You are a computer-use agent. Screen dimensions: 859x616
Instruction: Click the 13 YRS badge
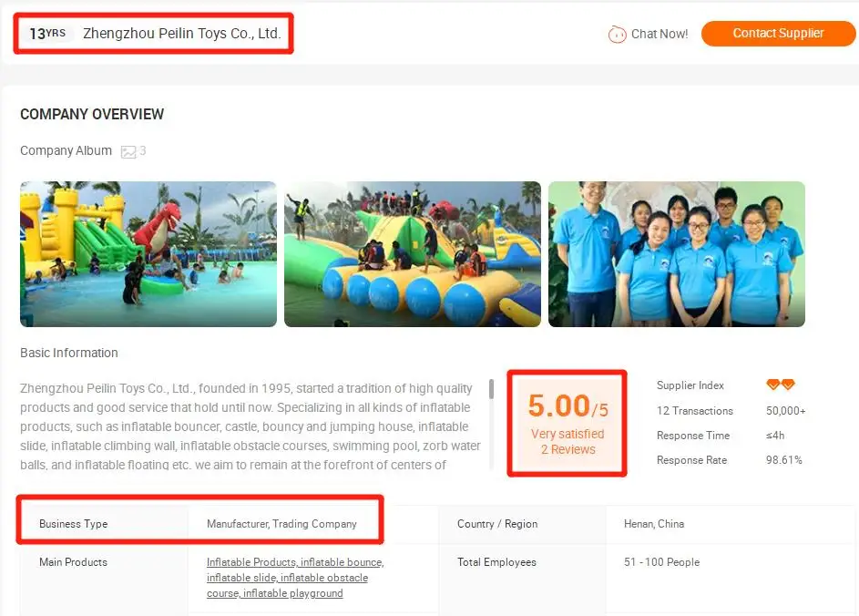(x=47, y=34)
